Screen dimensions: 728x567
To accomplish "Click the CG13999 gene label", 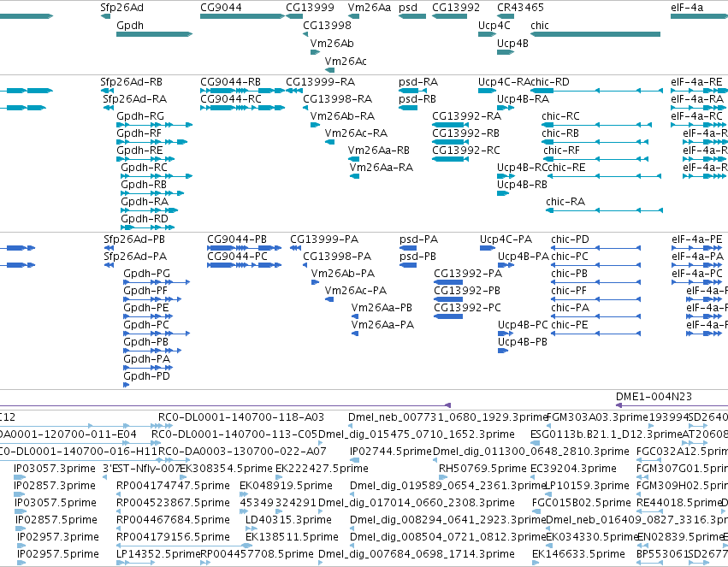I will coord(310,8).
